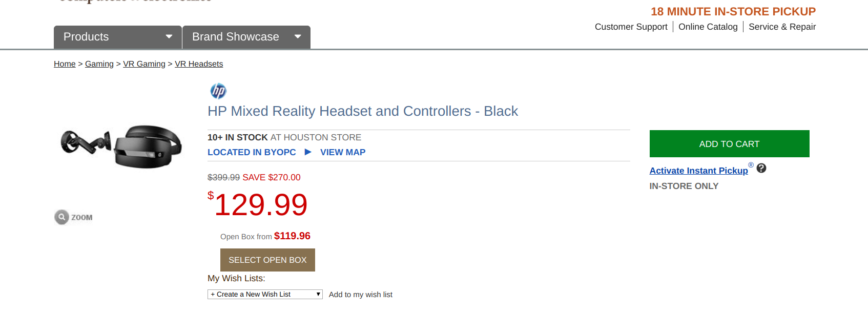
Task: Open the VR Gaming breadcrumb link
Action: (144, 64)
